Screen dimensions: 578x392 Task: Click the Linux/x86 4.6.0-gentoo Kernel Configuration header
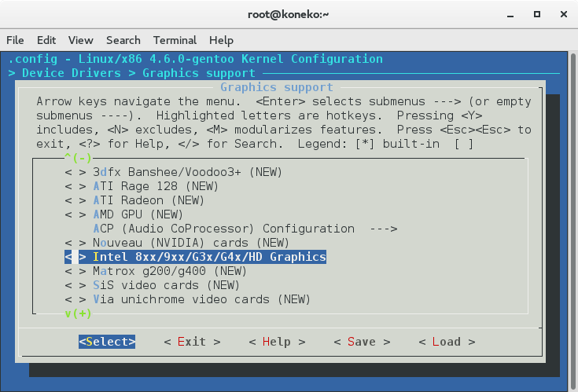230,59
